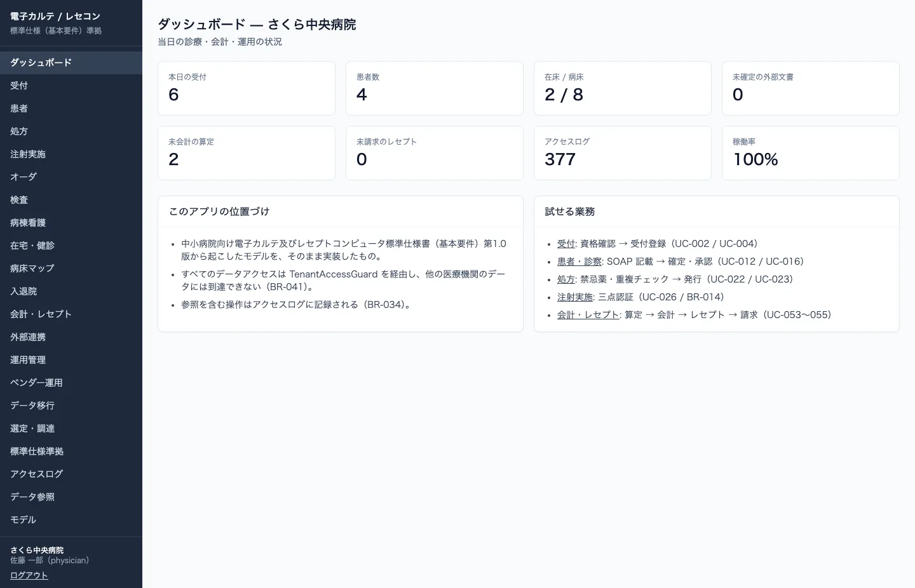This screenshot has height=588, width=915.
Task: Open the 検査 sidebar item
Action: (x=71, y=200)
